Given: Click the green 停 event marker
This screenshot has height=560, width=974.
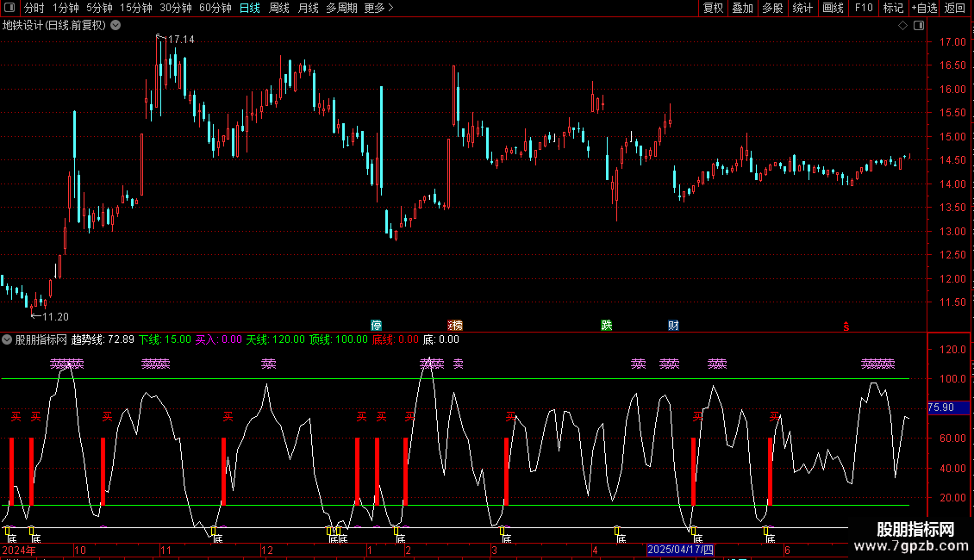Looking at the screenshot, I should 376,326.
